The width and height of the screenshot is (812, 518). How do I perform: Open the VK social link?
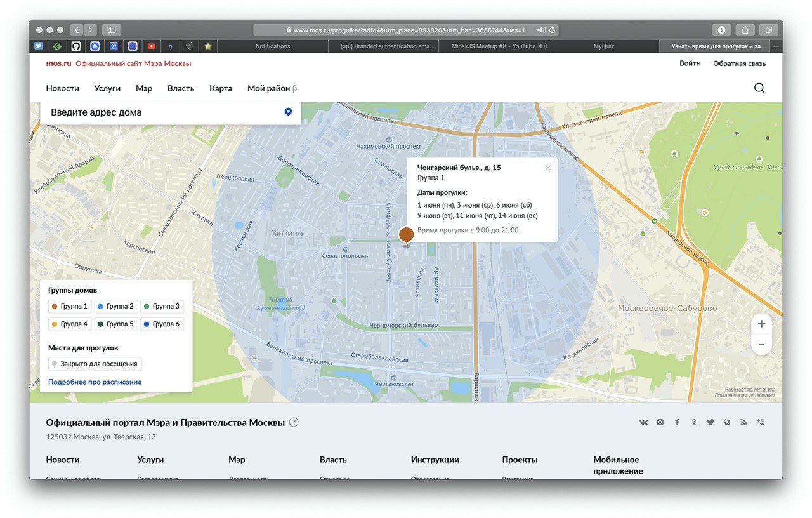[x=643, y=422]
